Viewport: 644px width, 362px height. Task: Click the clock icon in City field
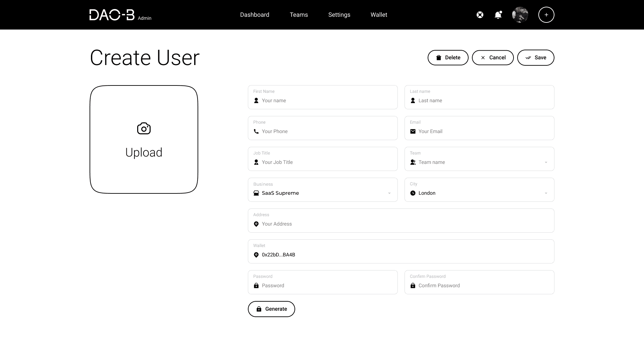click(413, 193)
